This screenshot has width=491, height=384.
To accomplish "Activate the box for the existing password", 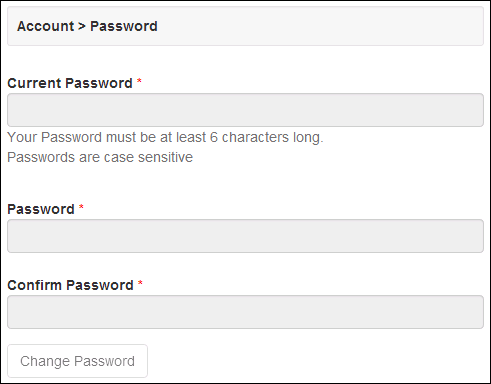I will [245, 110].
